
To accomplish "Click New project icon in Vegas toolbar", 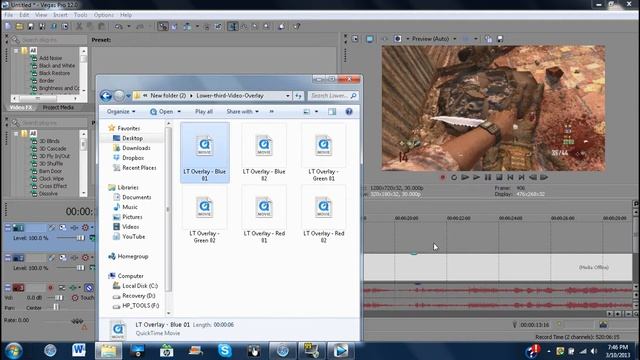I will coord(8,27).
